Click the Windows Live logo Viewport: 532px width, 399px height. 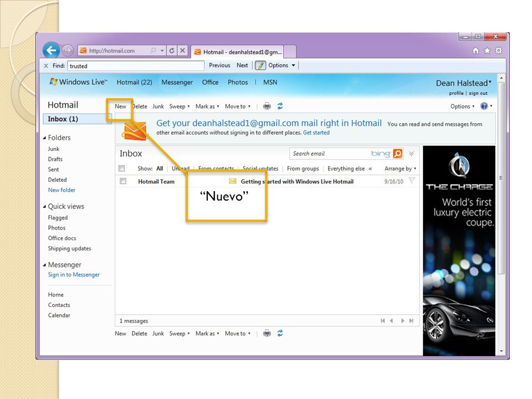click(78, 82)
